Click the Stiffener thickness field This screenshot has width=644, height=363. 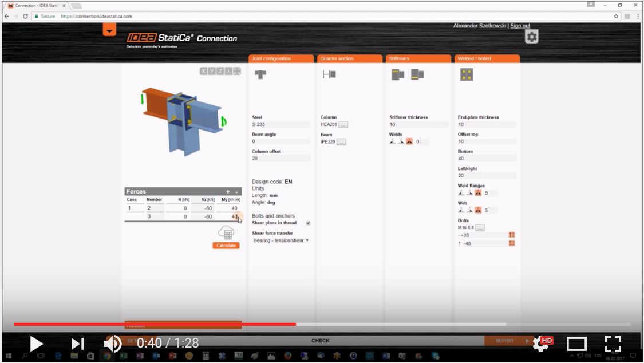[x=418, y=124]
